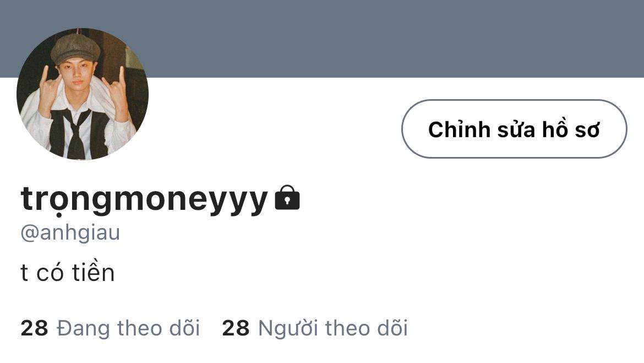Image resolution: width=644 pixels, height=363 pixels.
Task: Open the circular profile avatar photo
Action: (x=83, y=94)
